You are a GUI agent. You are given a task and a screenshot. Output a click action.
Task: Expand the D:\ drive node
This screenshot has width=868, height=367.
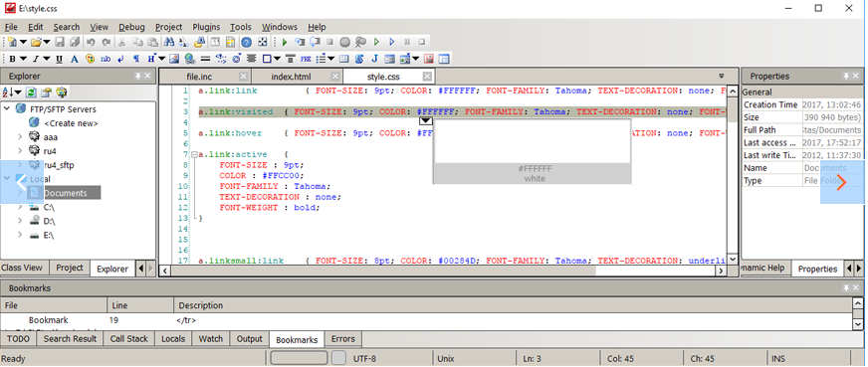[20, 221]
